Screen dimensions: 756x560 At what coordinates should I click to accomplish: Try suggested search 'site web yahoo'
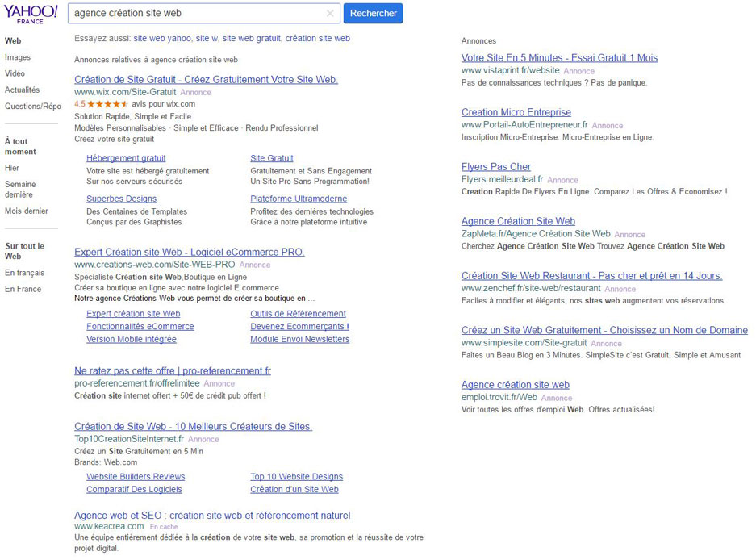point(162,39)
